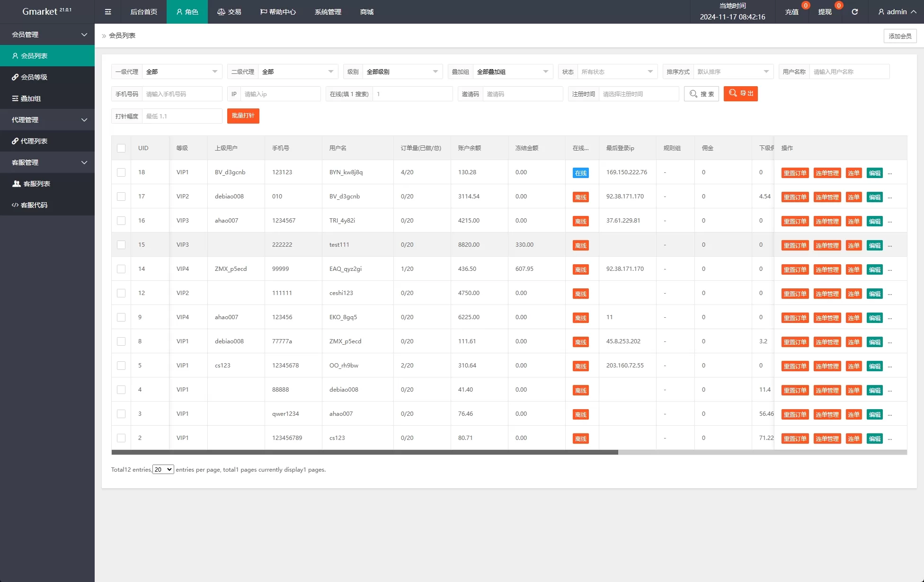Open 叠加组 sidebar item
This screenshot has width=924, height=582.
[x=31, y=98]
